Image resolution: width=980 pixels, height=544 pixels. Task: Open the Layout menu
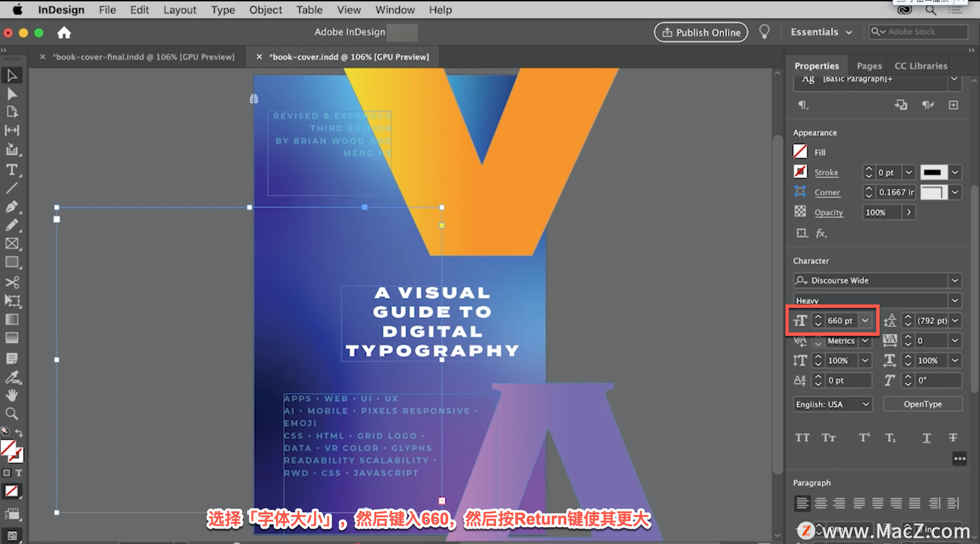tap(180, 10)
